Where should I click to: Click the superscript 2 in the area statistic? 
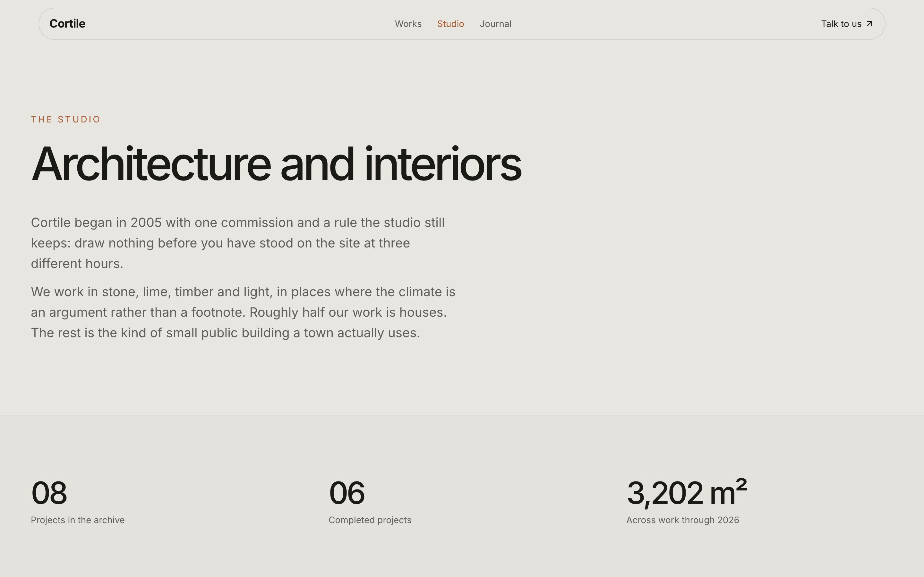[741, 485]
